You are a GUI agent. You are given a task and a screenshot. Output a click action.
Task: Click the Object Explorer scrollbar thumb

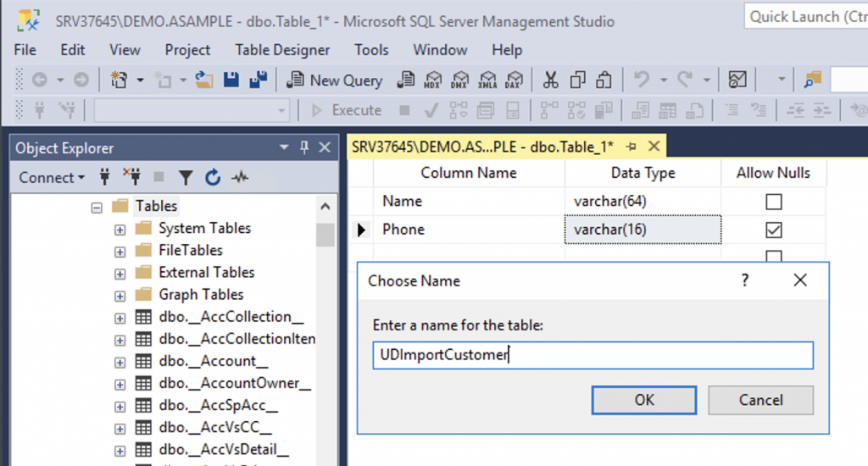(325, 234)
